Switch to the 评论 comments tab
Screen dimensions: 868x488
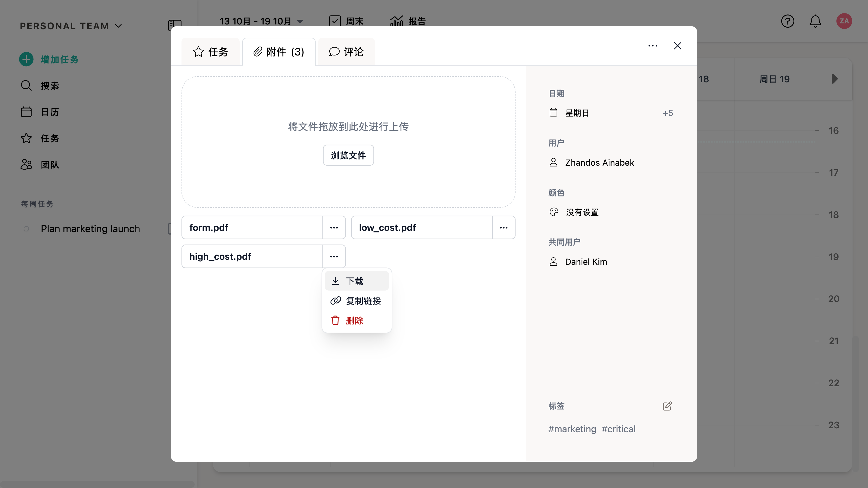(346, 52)
